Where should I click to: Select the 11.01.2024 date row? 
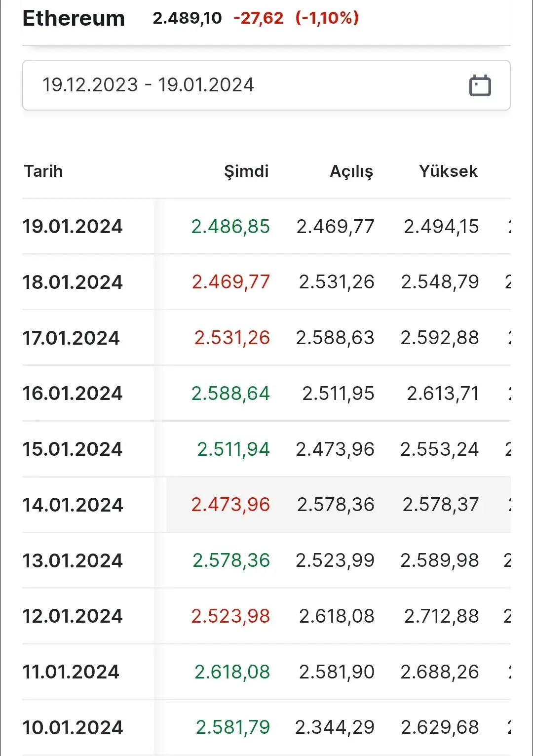coord(71,672)
